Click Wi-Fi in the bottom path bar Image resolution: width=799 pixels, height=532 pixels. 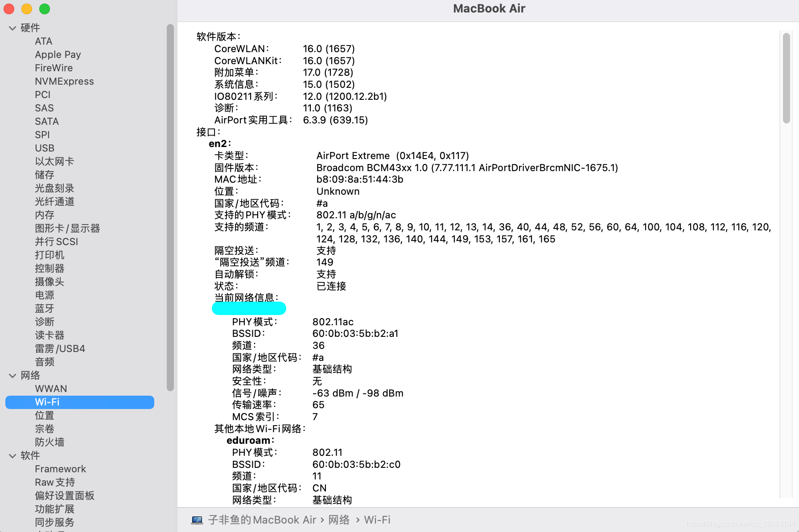coord(377,520)
